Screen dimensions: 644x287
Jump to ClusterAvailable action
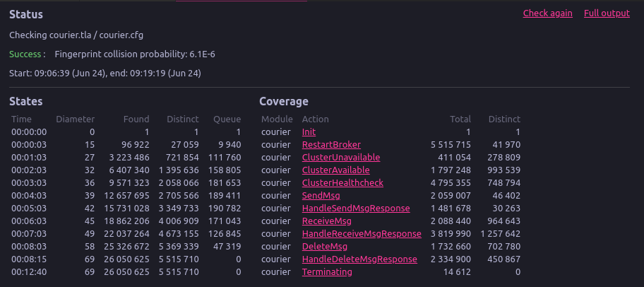pyautogui.click(x=336, y=170)
